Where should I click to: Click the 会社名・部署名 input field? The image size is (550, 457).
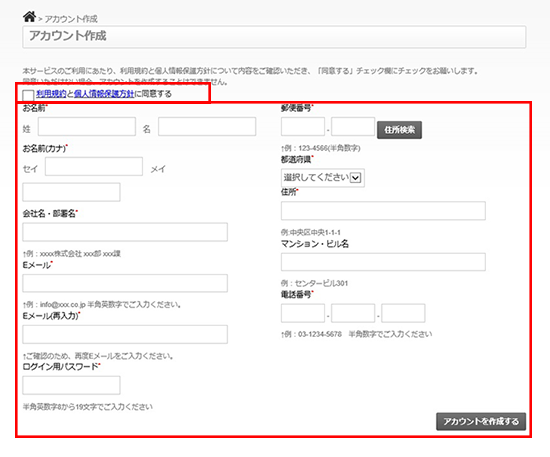125,232
